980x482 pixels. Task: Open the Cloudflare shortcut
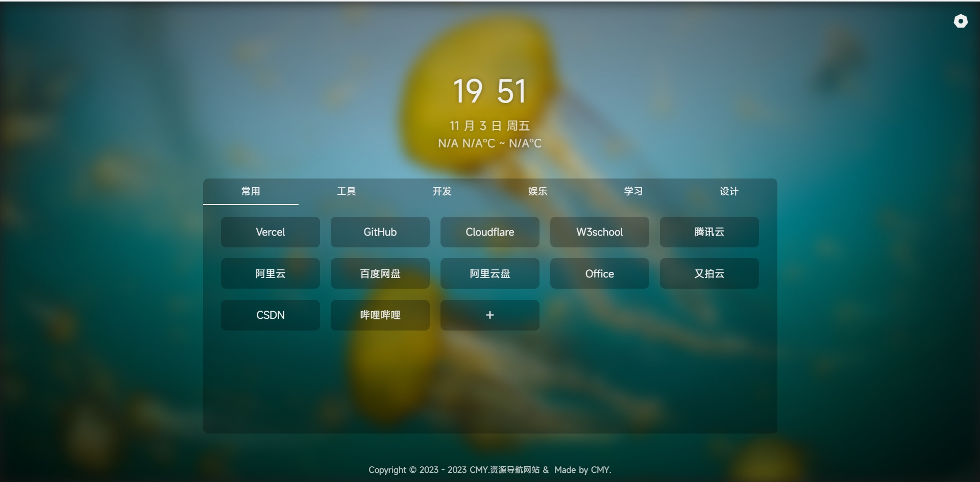pyautogui.click(x=489, y=232)
